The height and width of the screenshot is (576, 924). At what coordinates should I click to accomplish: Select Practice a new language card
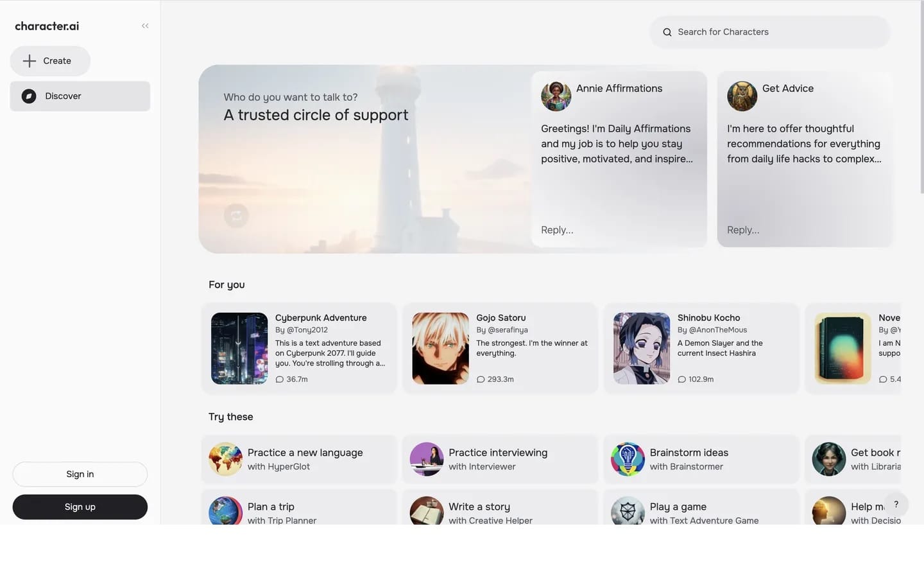299,459
